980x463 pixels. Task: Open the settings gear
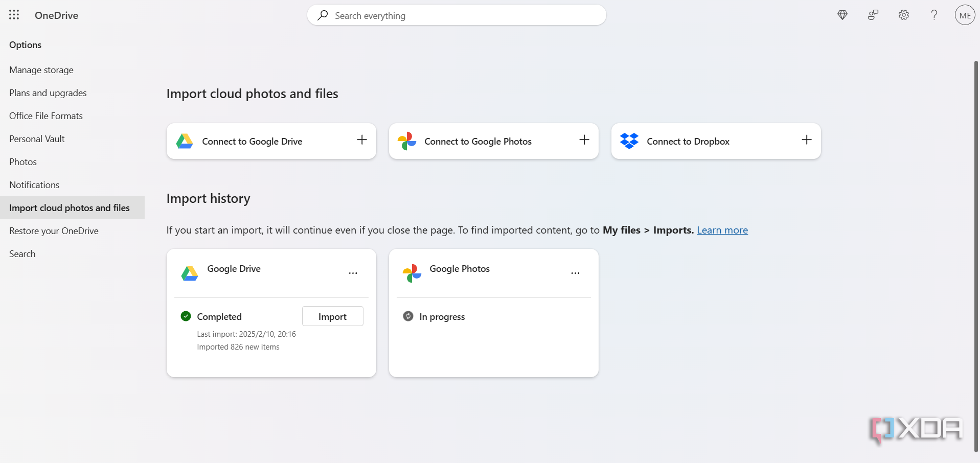904,15
